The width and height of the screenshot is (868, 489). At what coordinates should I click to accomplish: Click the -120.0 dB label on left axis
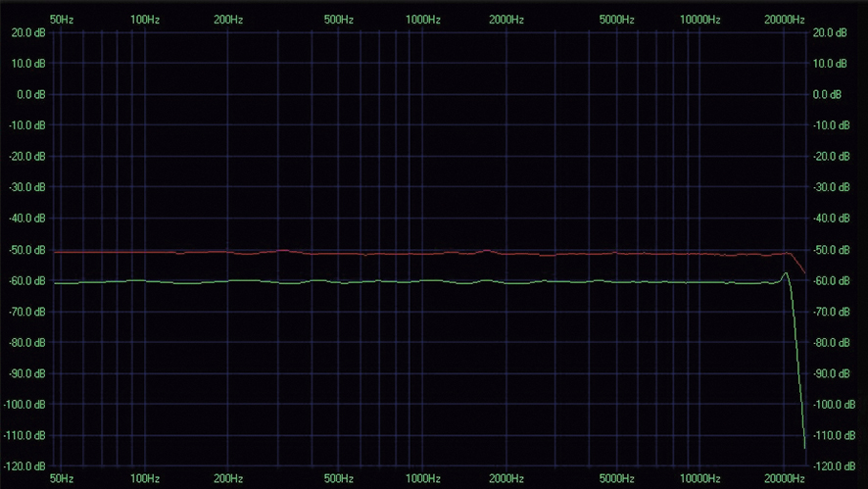click(x=24, y=466)
